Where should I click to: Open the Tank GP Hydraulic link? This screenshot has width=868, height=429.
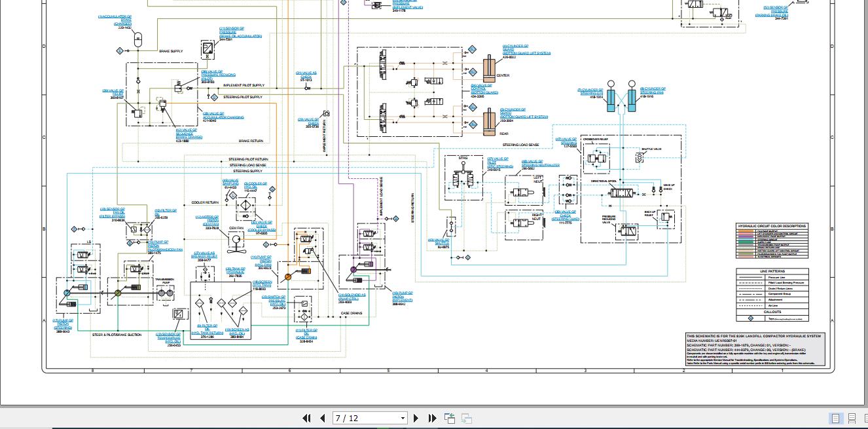pyautogui.click(x=235, y=272)
